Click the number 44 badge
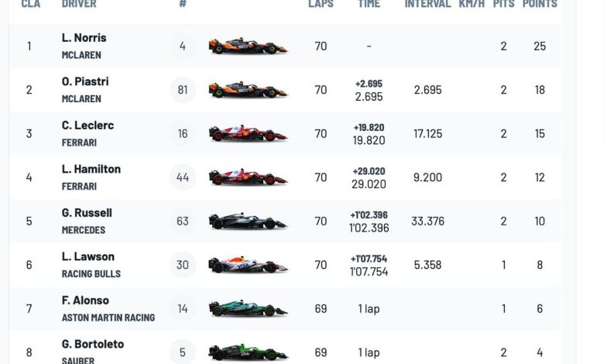604x364 pixels. tap(183, 177)
